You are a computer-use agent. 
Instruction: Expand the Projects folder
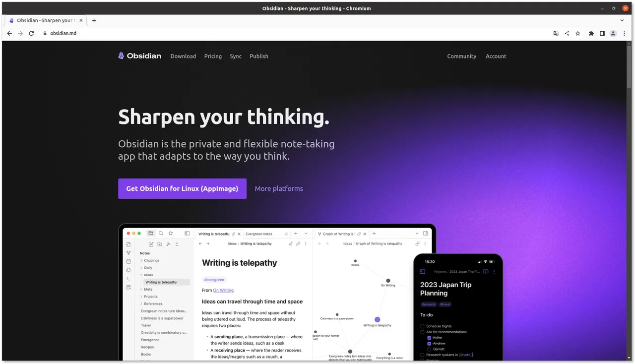click(141, 297)
